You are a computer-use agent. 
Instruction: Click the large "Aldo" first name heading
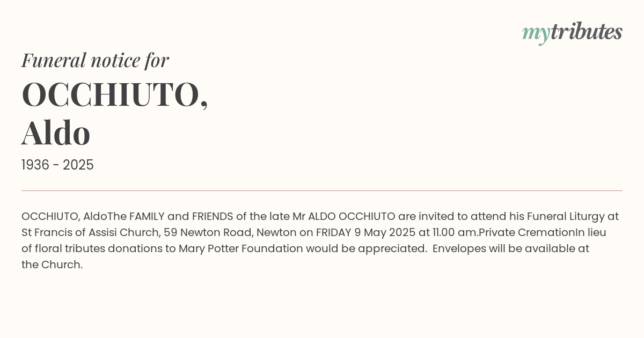[56, 133]
